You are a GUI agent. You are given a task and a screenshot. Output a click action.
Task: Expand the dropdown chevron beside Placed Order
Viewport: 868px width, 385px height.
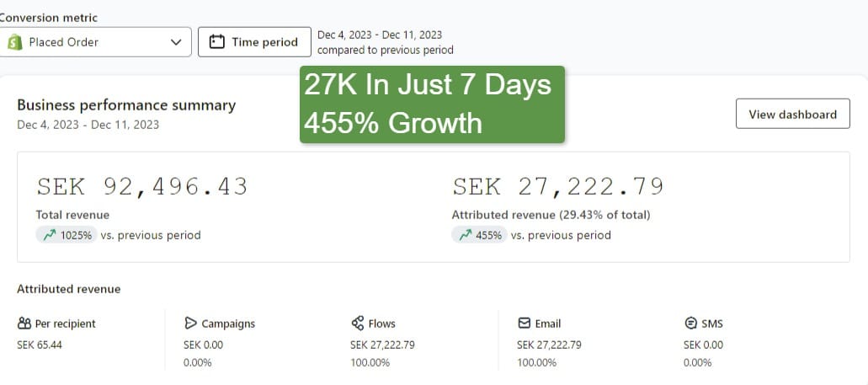click(x=176, y=42)
